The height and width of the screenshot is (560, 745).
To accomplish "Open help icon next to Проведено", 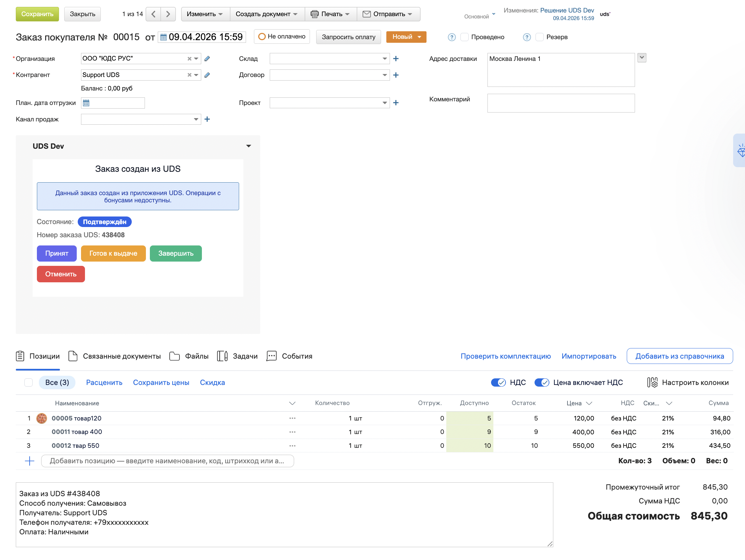I will click(452, 38).
